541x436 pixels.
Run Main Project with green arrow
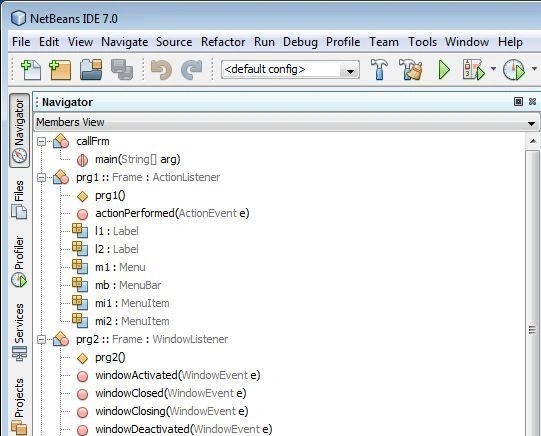click(x=444, y=70)
